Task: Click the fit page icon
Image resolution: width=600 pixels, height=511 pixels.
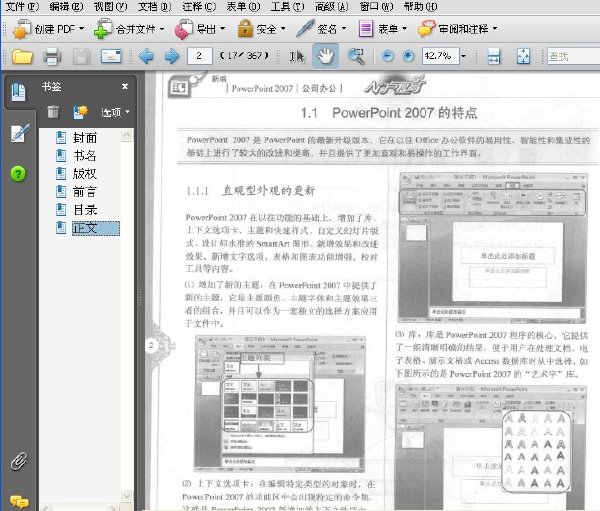Action: pos(523,56)
